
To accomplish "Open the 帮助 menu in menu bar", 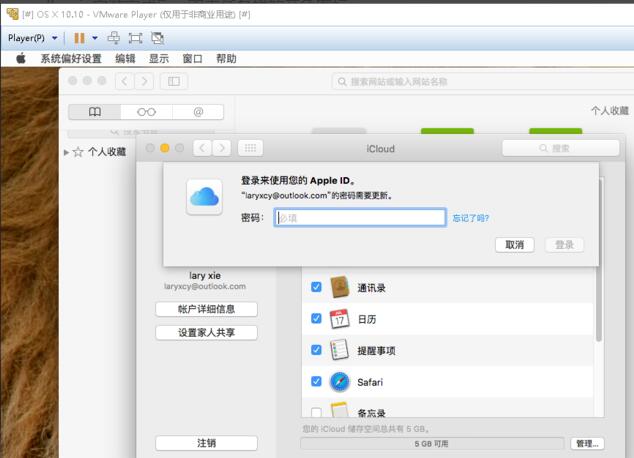I will tap(226, 59).
